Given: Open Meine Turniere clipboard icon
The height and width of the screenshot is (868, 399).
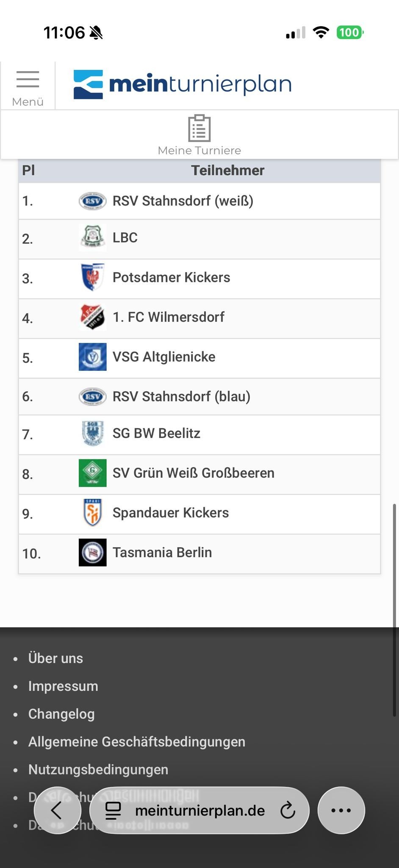Looking at the screenshot, I should coord(199,128).
